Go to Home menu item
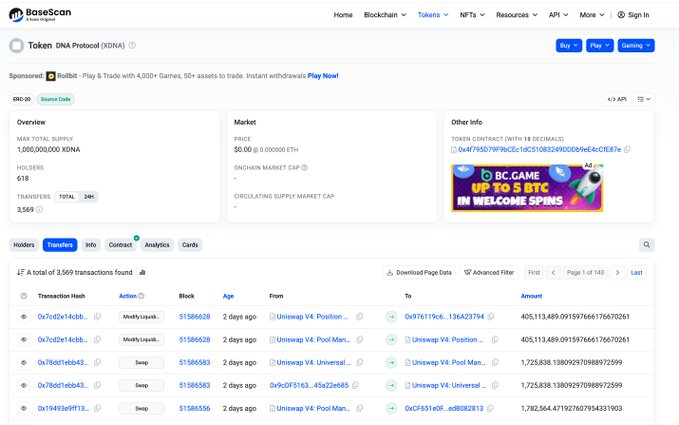The width and height of the screenshot is (679, 425). tap(343, 15)
